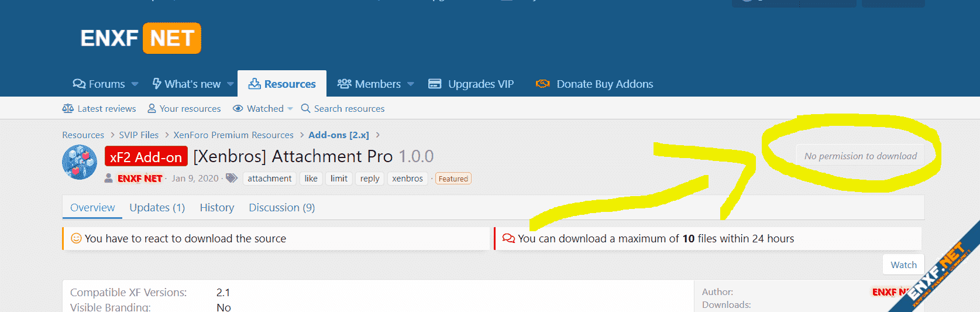Click the Your resources person icon

click(x=152, y=108)
